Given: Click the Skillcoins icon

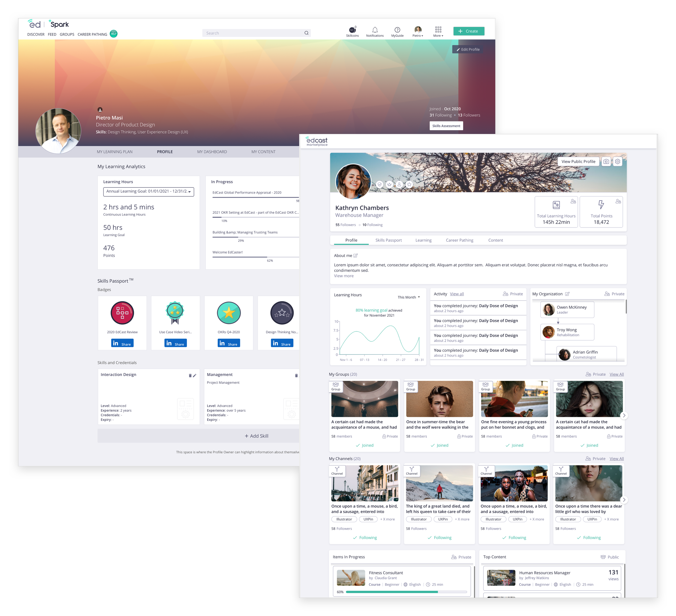Looking at the screenshot, I should (x=352, y=30).
